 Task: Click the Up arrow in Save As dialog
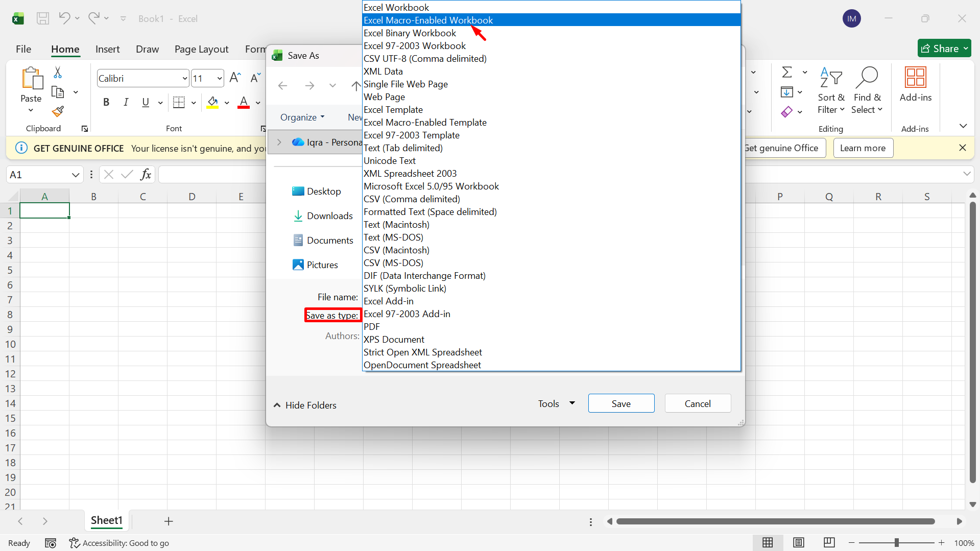coord(356,85)
